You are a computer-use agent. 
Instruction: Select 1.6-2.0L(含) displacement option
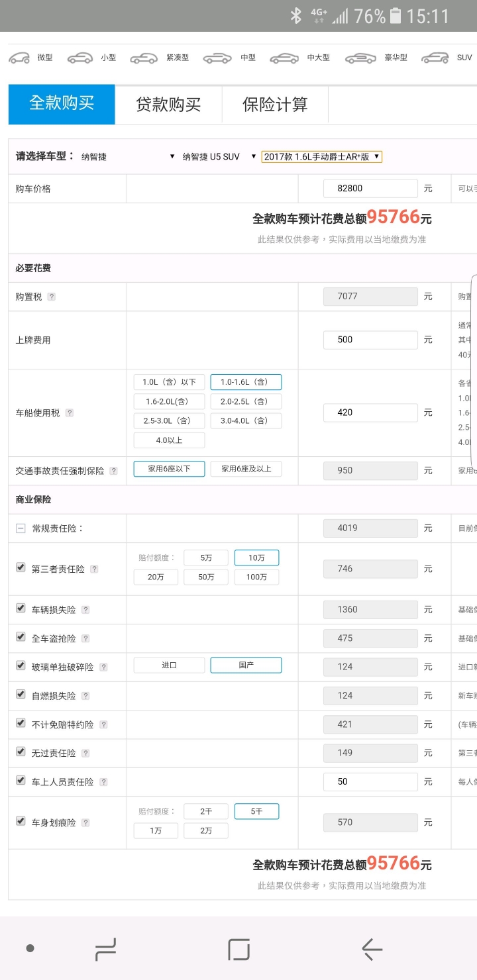[x=169, y=401]
